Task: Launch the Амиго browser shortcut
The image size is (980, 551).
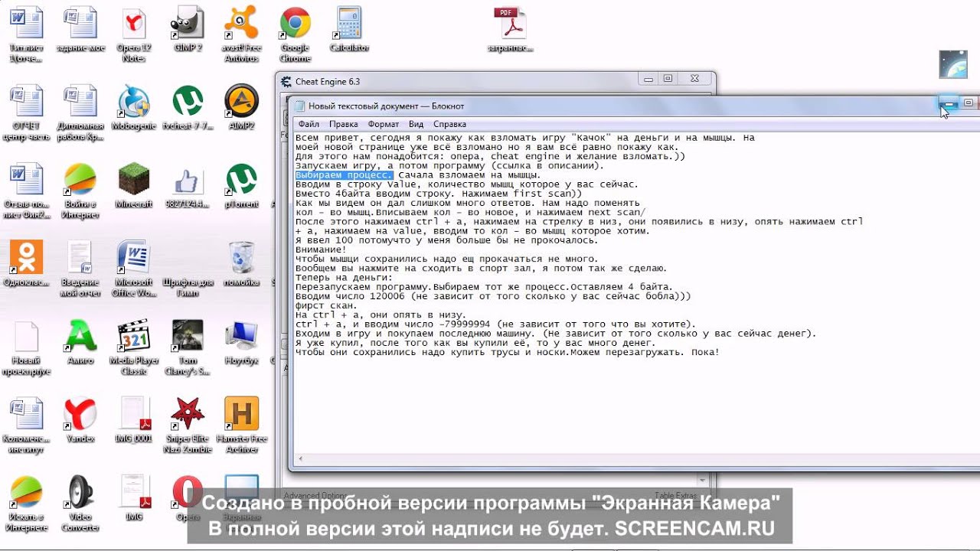Action: (x=80, y=342)
